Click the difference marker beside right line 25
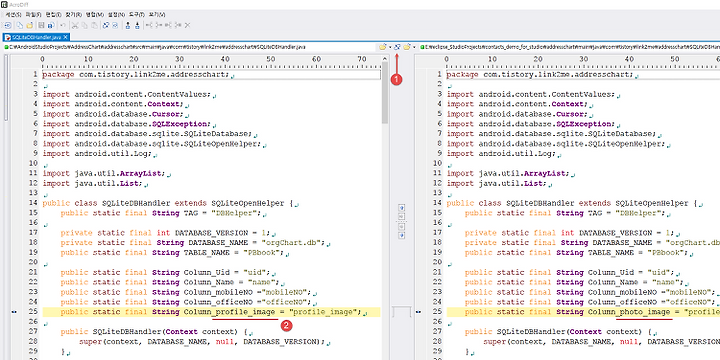The image size is (720, 360). tap(418, 312)
